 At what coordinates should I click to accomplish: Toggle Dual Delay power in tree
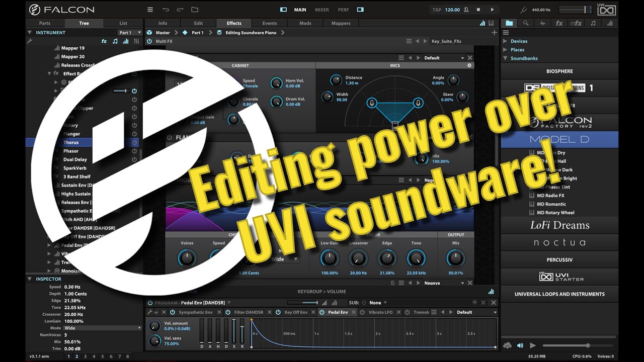coord(134,160)
